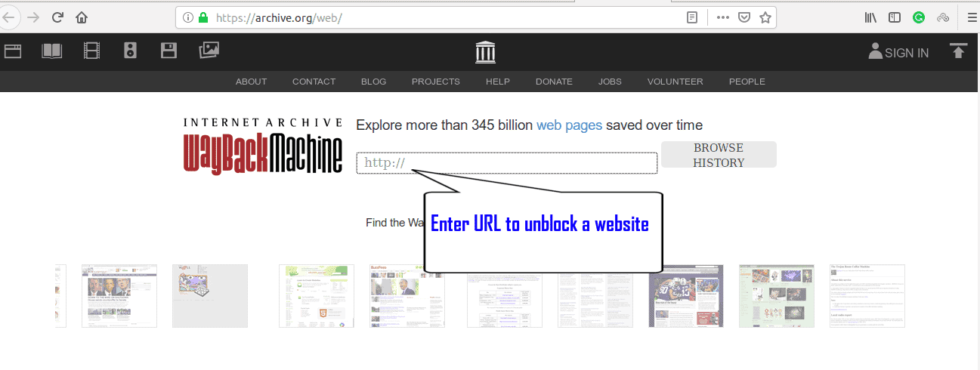
Task: Open the software floppy disk icon
Action: 169,51
